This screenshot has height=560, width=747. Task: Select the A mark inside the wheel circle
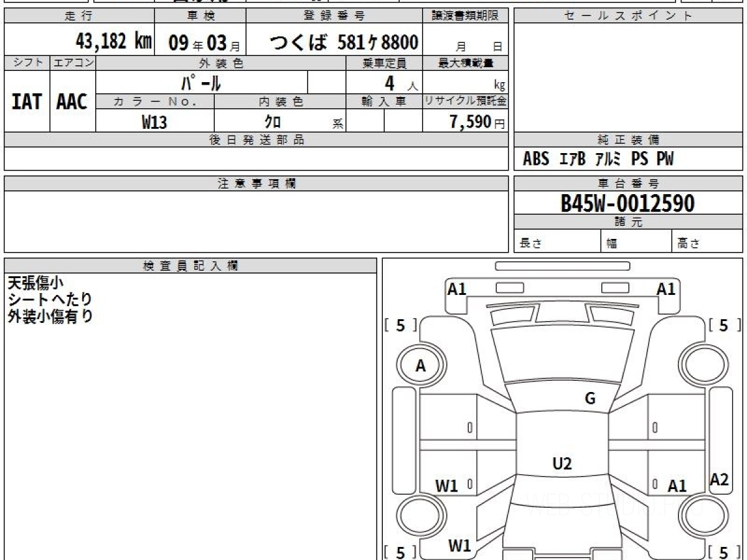421,366
